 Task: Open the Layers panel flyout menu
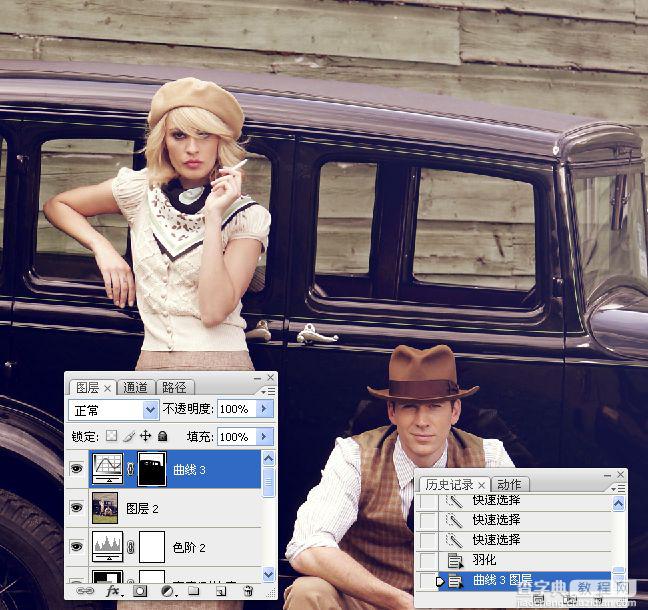(x=268, y=391)
